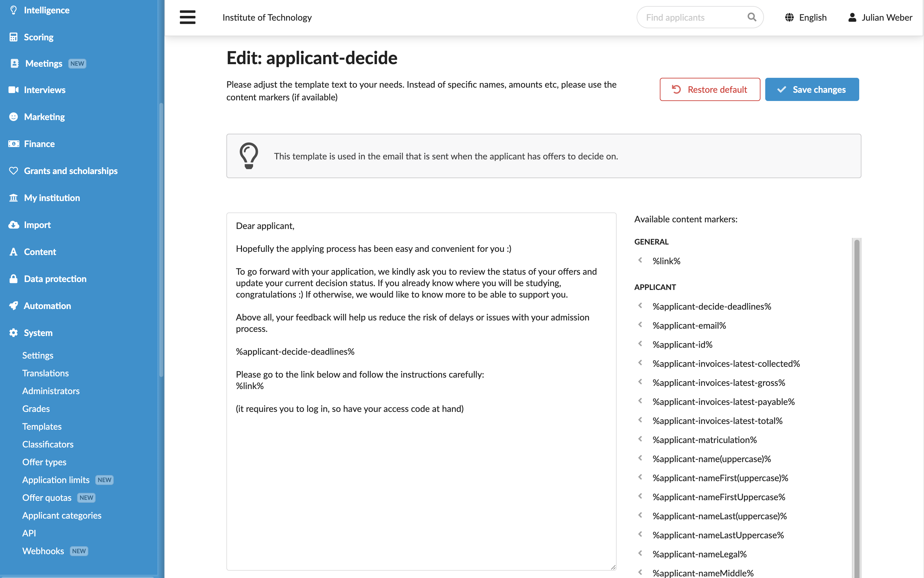Insert the %link% marker via its arrow
Image resolution: width=924 pixels, height=578 pixels.
pos(640,260)
